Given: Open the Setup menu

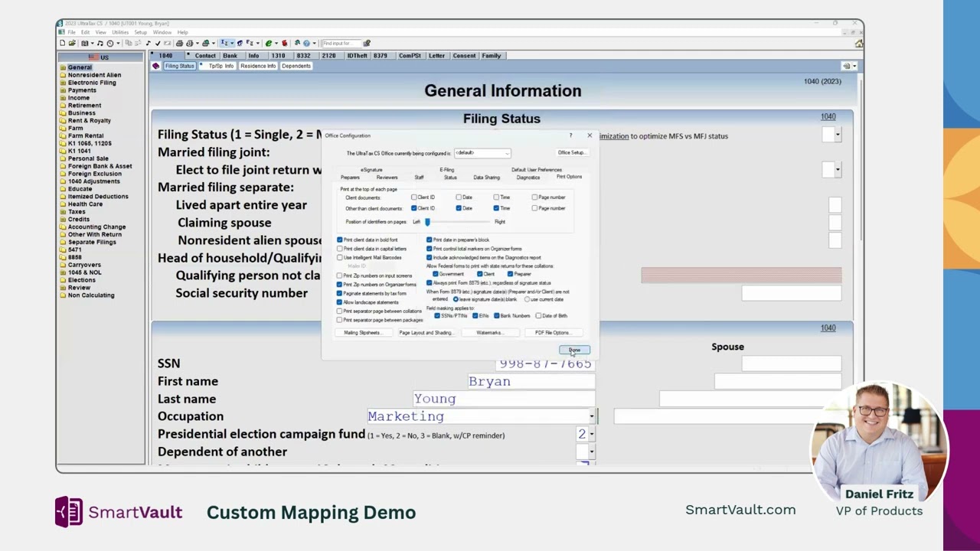Looking at the screenshot, I should click(141, 32).
